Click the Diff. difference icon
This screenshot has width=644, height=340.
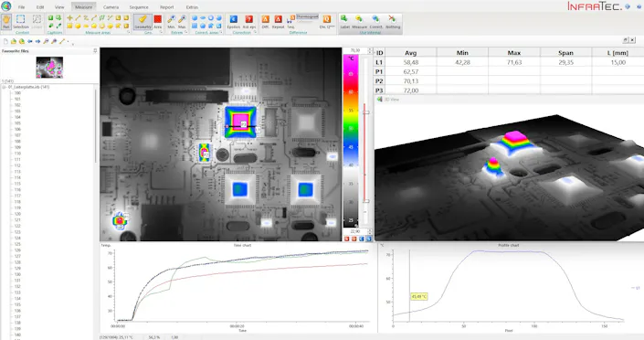[x=265, y=22]
